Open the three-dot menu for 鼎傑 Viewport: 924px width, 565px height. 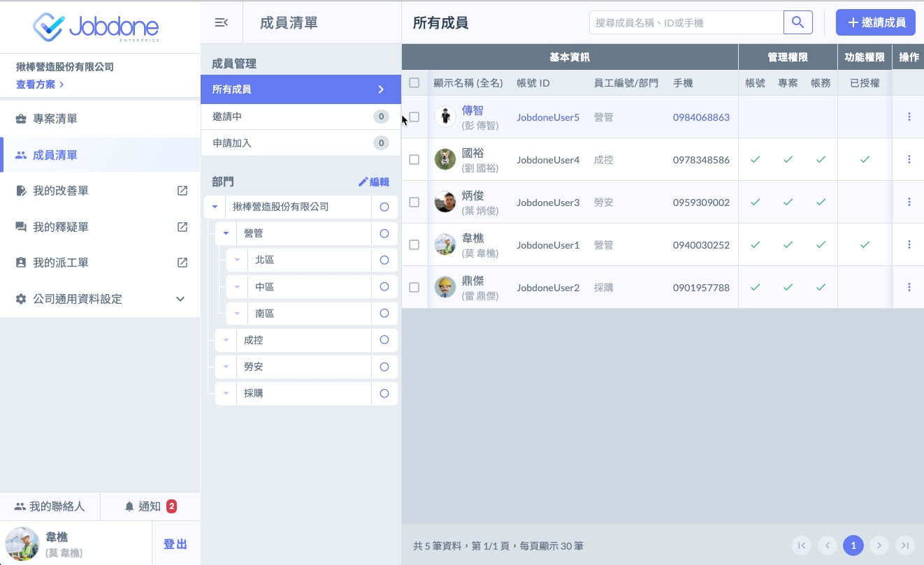(x=909, y=287)
